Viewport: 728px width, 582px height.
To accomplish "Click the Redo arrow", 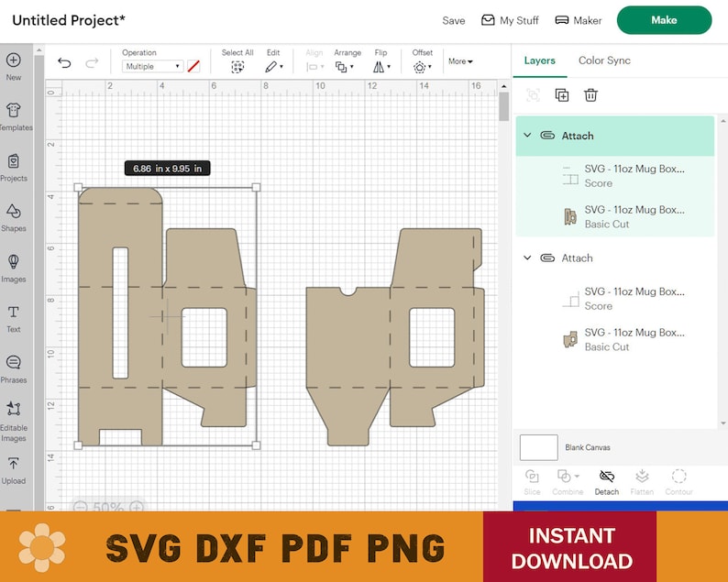I will (92, 62).
